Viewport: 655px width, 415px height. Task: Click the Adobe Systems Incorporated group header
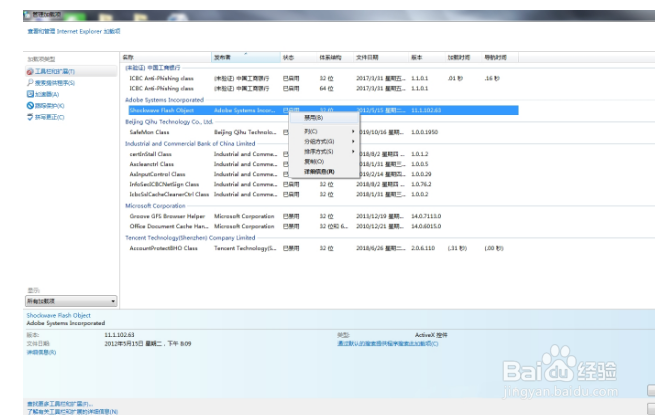pyautogui.click(x=165, y=100)
